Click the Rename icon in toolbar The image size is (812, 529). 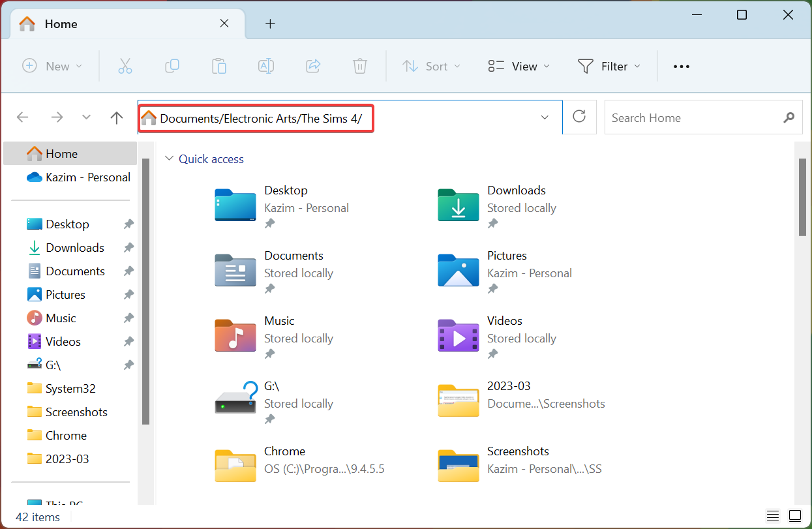266,66
